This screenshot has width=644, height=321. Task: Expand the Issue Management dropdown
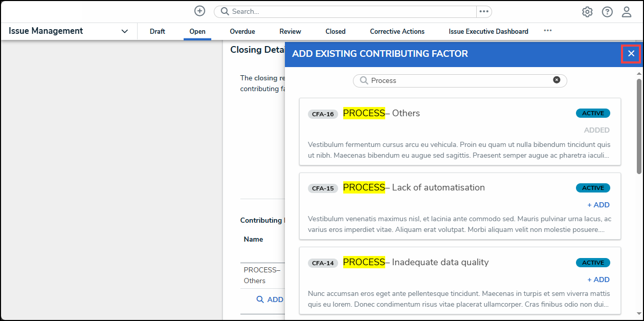point(124,31)
